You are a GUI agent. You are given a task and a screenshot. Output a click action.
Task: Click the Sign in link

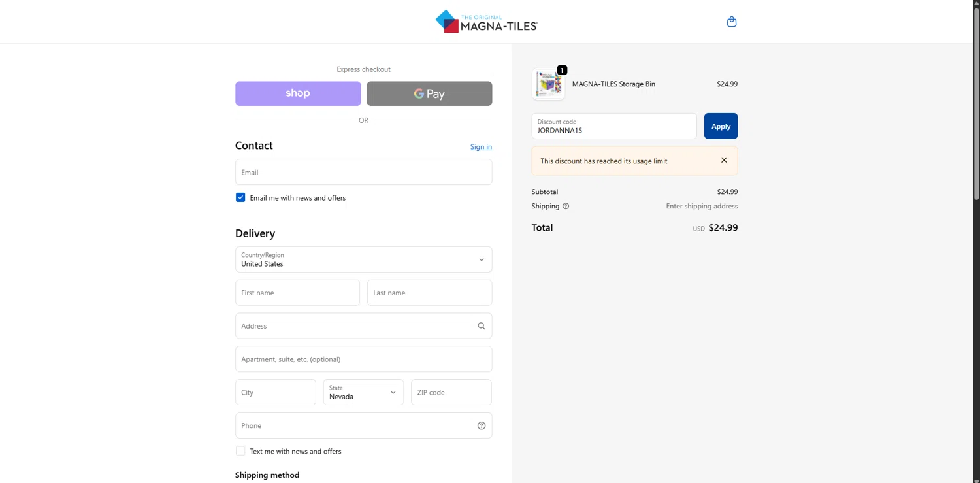[481, 146]
